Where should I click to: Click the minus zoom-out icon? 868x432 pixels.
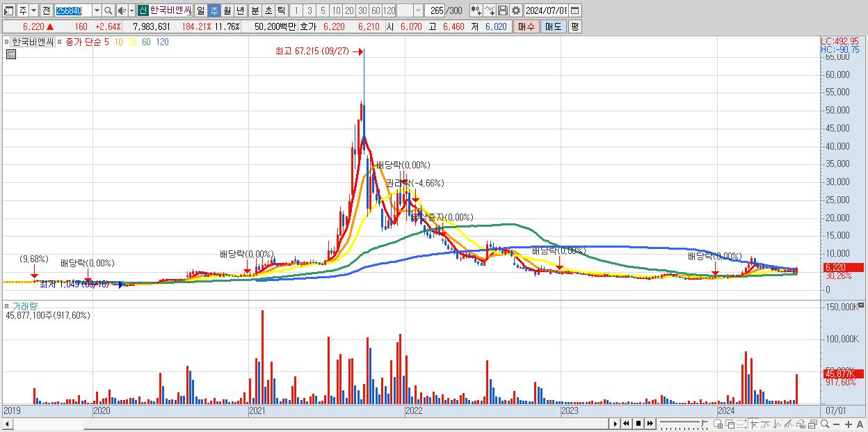pyautogui.click(x=836, y=424)
